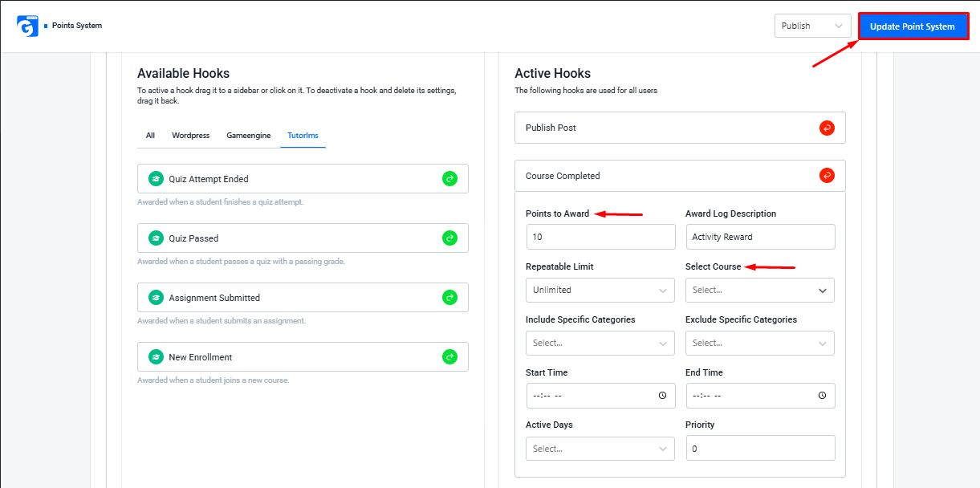Activate Quiz Attempt Ended hook with green arrow icon
Viewport: 980px width, 488px height.
[x=449, y=179]
